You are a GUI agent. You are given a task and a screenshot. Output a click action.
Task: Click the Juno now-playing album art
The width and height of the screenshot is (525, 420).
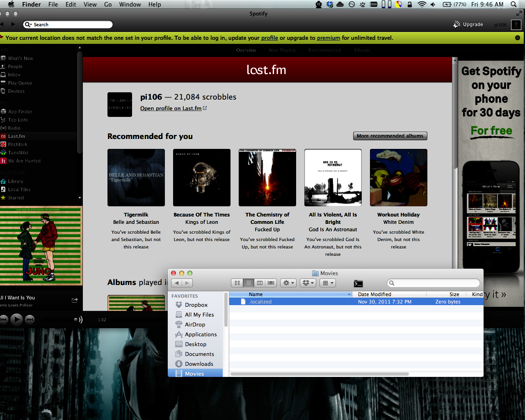(41, 245)
